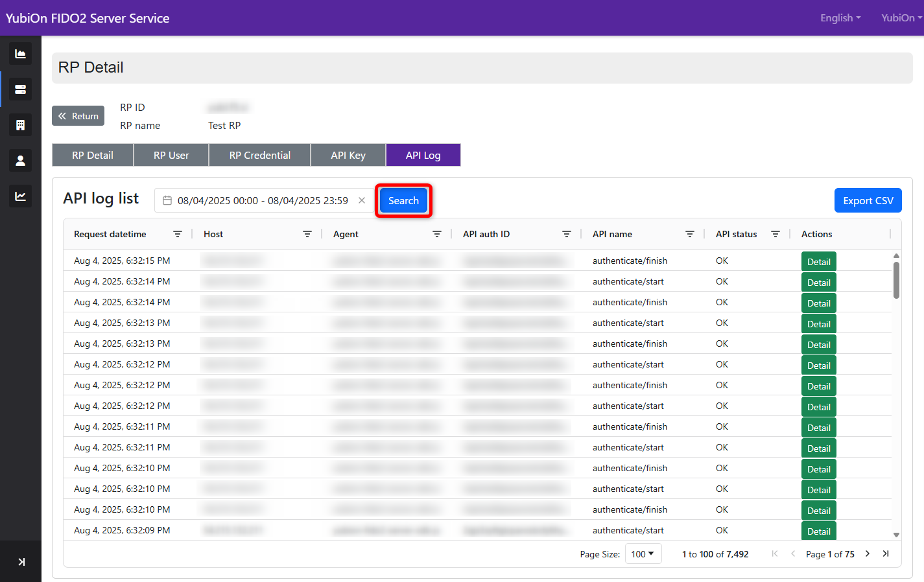
Task: Open Detail for 6:32:11 PM authenticate/finish row
Action: click(819, 427)
